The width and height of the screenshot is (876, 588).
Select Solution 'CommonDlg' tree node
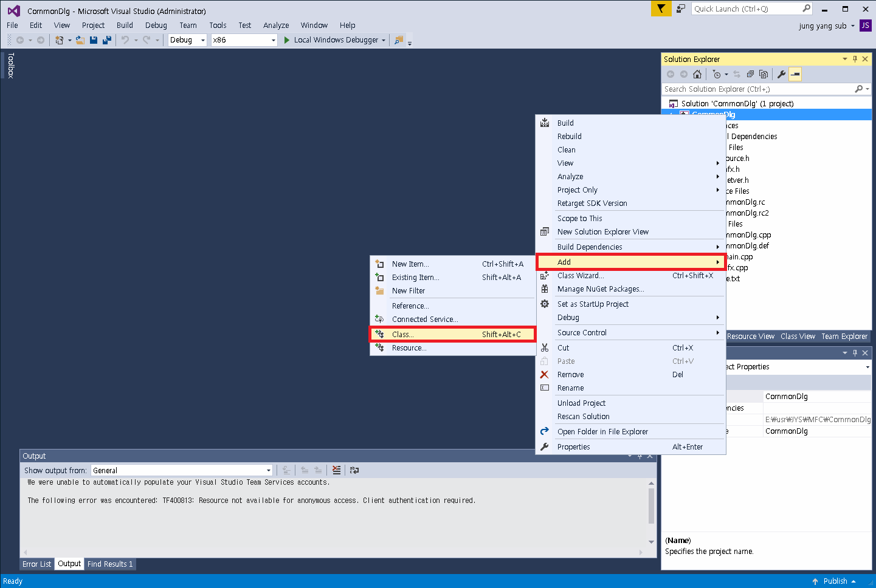click(737, 104)
